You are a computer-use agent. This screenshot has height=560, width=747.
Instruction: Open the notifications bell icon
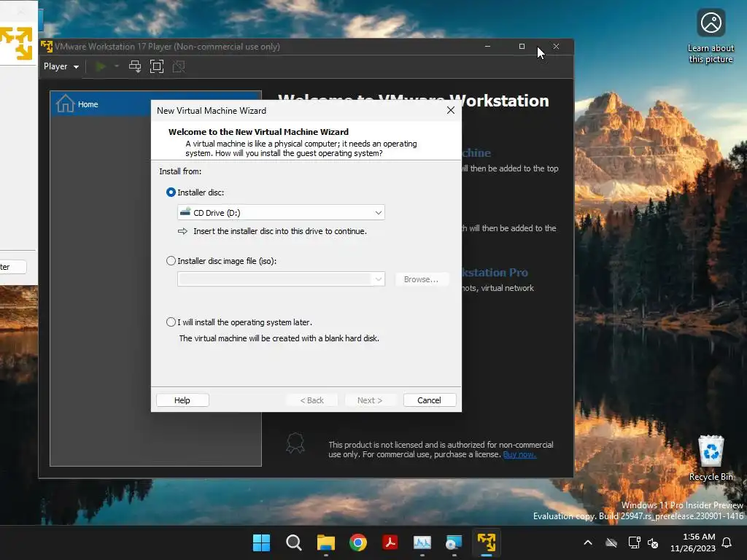(x=727, y=542)
